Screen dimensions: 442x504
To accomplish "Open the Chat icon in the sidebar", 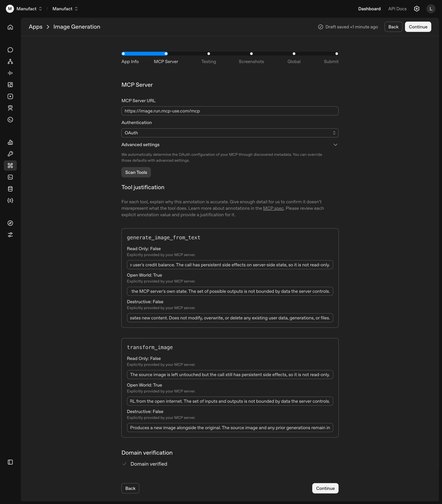I will pyautogui.click(x=10, y=50).
